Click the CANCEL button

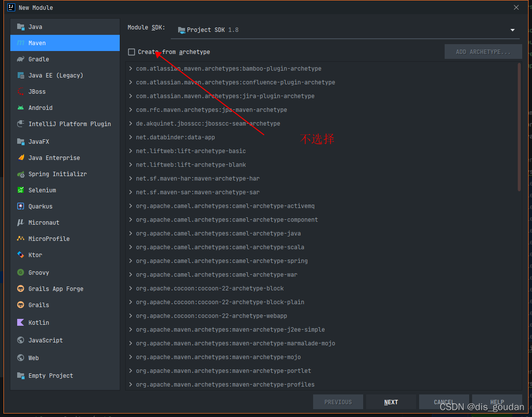coord(444,402)
